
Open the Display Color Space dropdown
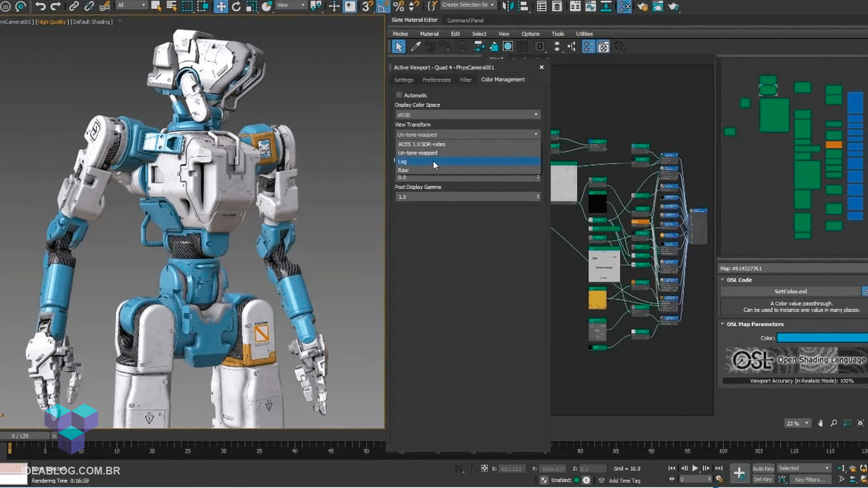click(x=467, y=114)
